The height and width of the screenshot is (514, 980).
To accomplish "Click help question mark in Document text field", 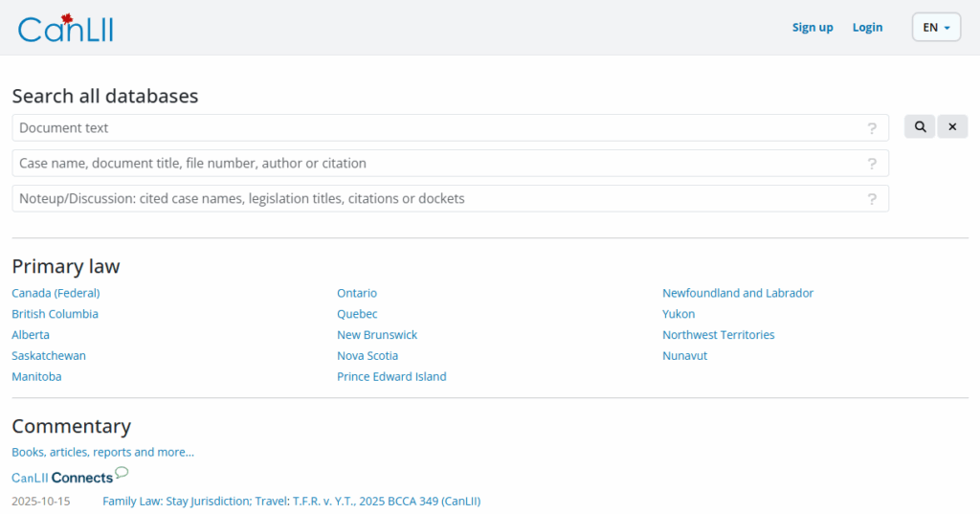I will point(872,128).
